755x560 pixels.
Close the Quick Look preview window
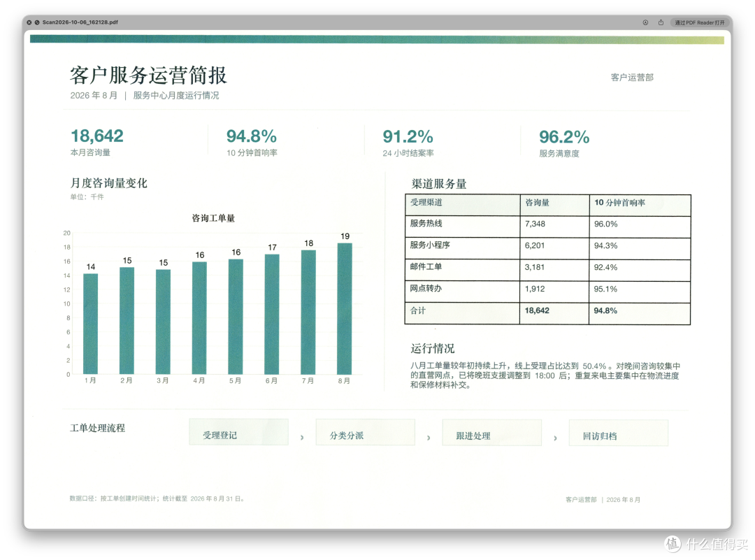pyautogui.click(x=29, y=22)
